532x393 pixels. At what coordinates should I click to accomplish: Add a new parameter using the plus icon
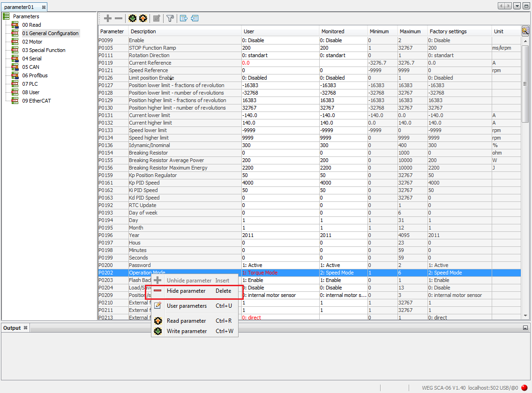[108, 18]
